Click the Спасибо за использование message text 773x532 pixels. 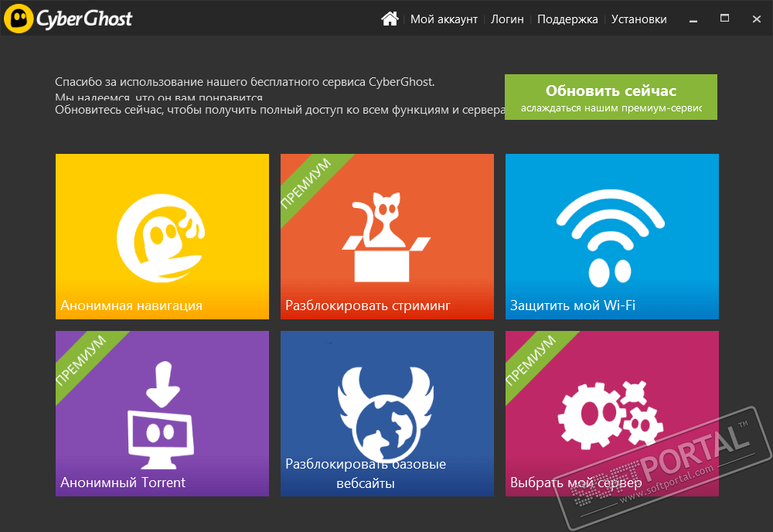click(244, 82)
